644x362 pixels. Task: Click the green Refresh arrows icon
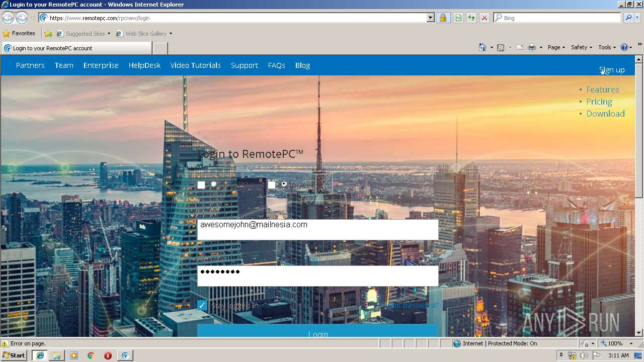point(471,18)
